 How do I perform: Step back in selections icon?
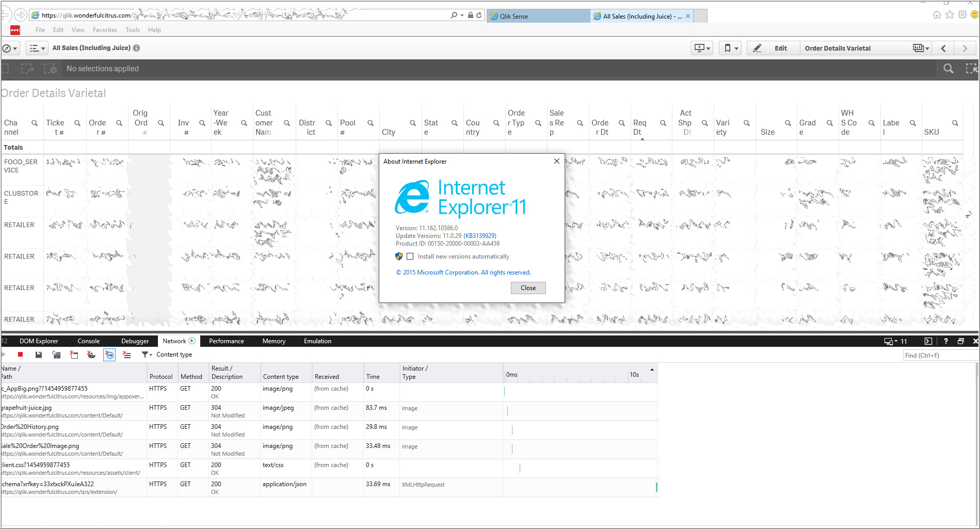point(6,69)
